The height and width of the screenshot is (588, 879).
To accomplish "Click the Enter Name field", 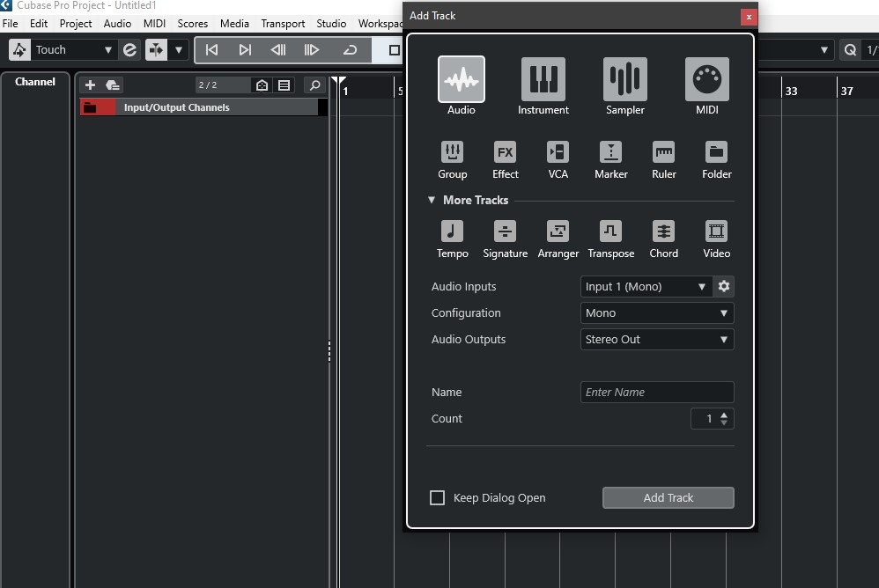I will tap(657, 392).
